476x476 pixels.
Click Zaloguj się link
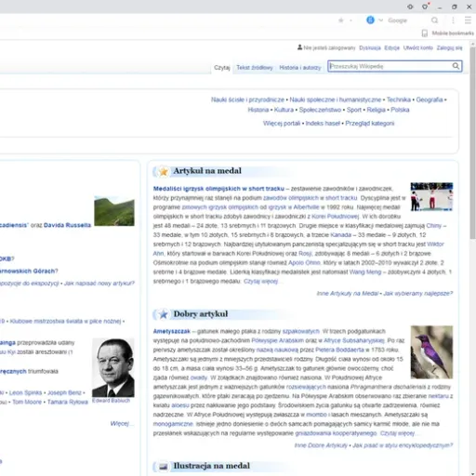[449, 48]
